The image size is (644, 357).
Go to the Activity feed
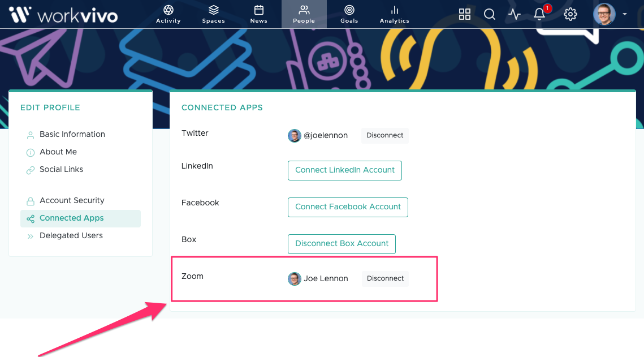tap(168, 14)
